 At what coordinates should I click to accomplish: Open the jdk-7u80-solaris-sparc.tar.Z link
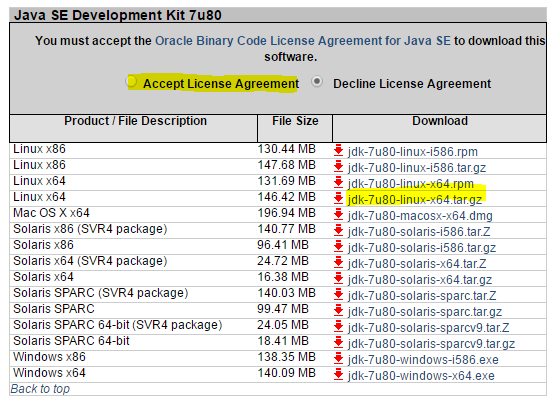click(422, 295)
